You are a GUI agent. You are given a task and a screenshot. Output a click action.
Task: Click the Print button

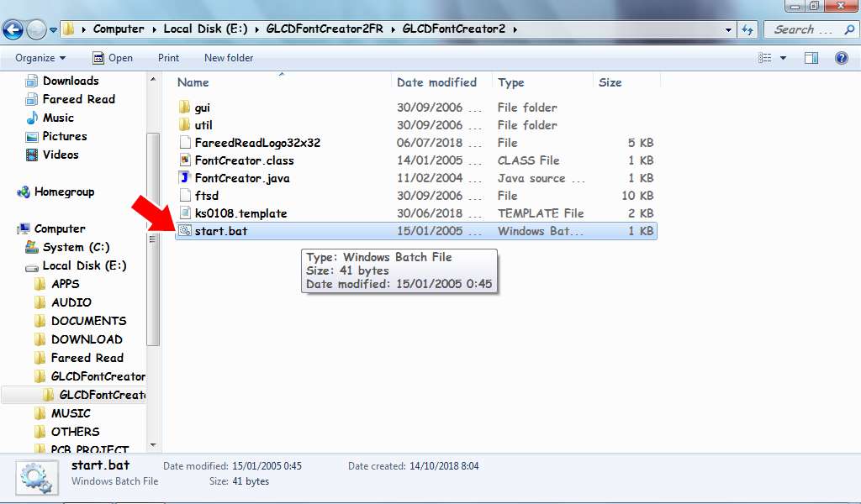168,57
